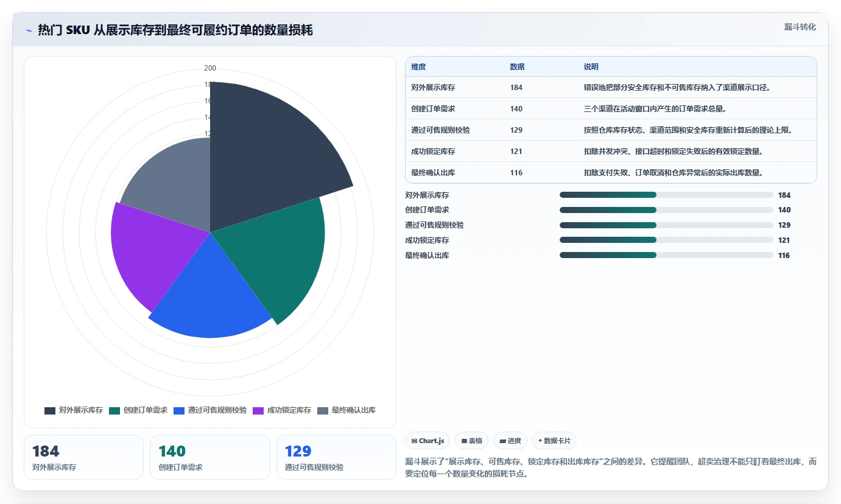Image resolution: width=841 pixels, height=504 pixels.
Task: Toggle 成功锁定库存 legend swatch
Action: pyautogui.click(x=258, y=410)
